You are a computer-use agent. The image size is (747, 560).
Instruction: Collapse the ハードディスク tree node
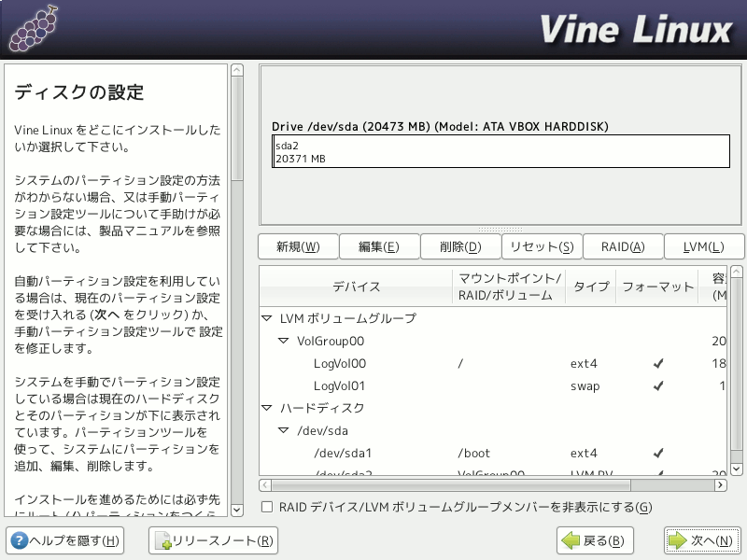[x=267, y=408]
